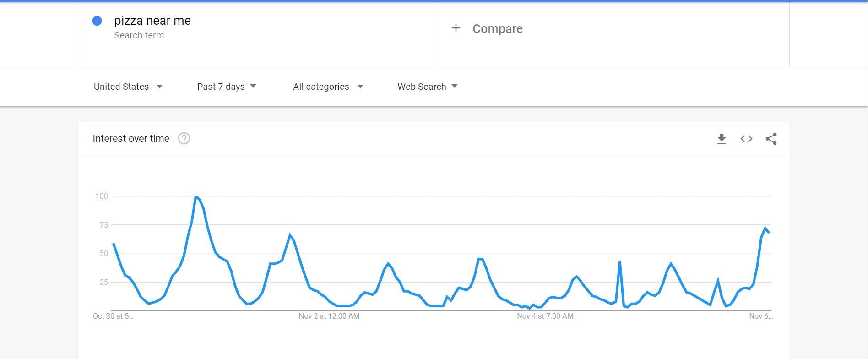Click the Search term subtitle label

point(139,35)
